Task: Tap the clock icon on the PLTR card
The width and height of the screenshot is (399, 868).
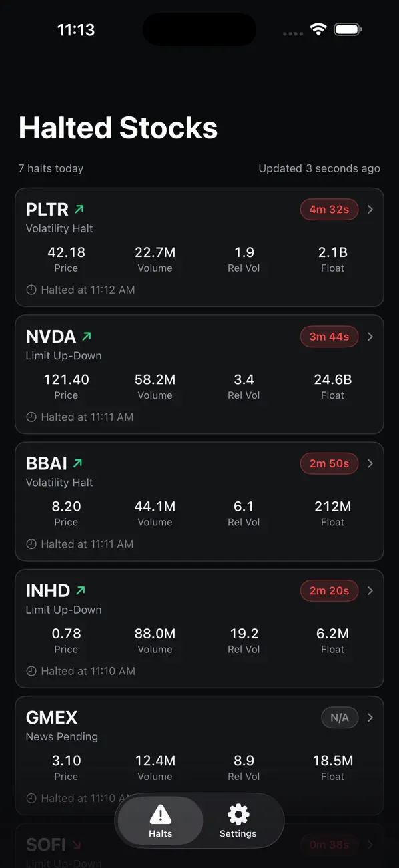Action: 31,290
